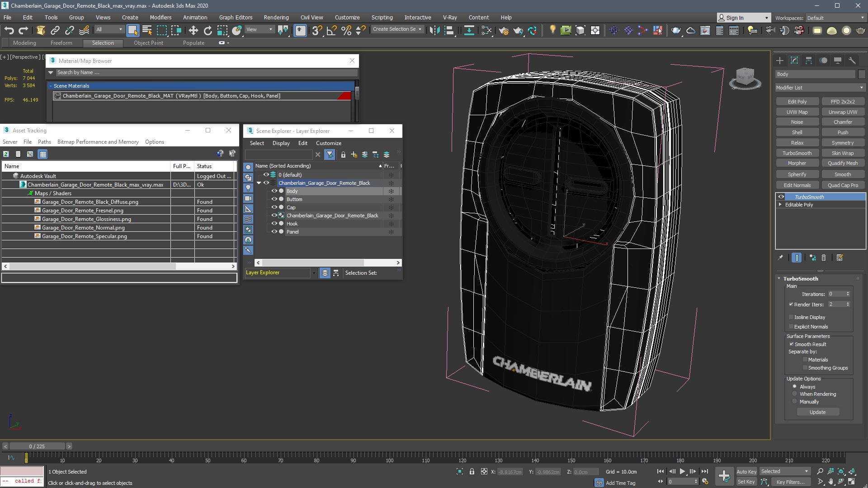Click Table View icon in Asset Tracking
The width and height of the screenshot is (868, 488).
click(x=43, y=154)
